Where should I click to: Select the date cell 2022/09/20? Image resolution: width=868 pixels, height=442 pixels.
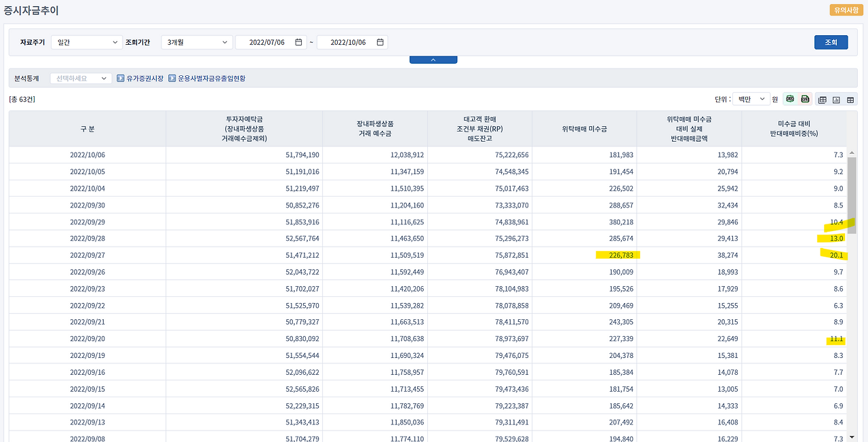[87, 339]
